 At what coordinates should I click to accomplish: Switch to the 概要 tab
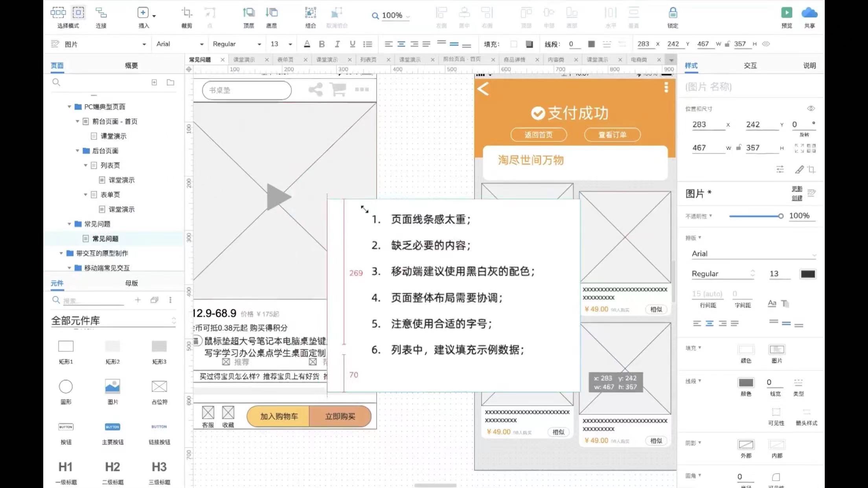(x=131, y=66)
